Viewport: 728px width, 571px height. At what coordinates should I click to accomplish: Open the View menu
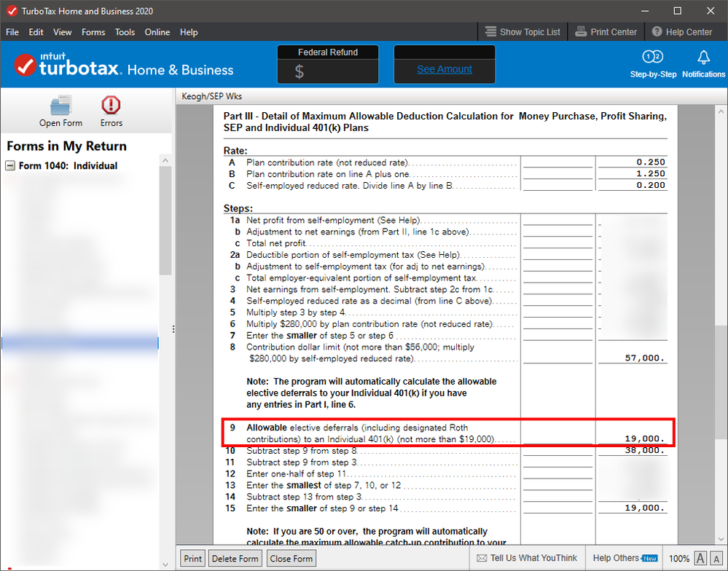[62, 32]
